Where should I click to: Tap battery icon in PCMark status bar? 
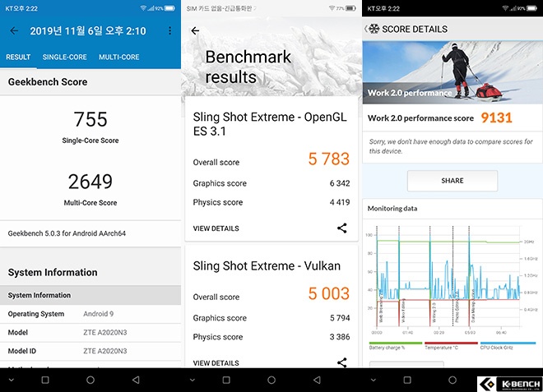[x=532, y=8]
